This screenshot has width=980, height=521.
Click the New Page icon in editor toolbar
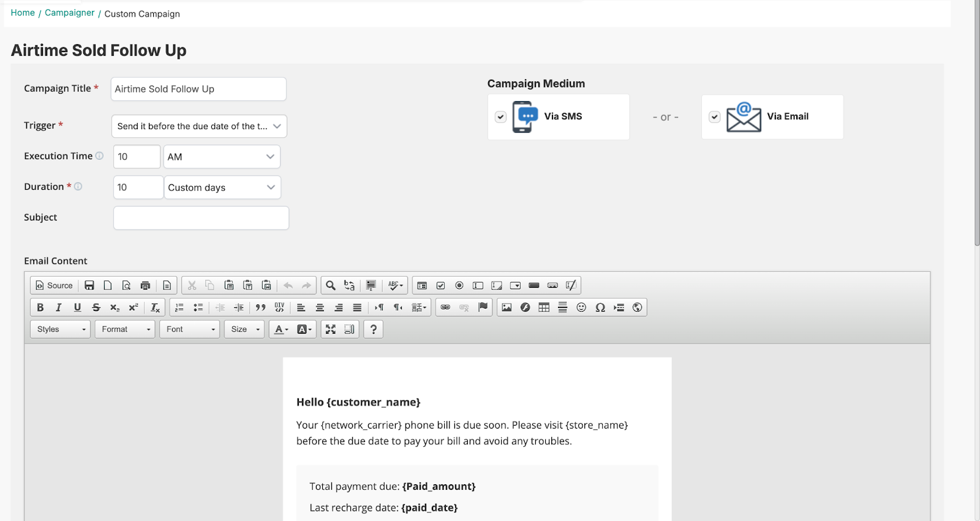coord(108,285)
